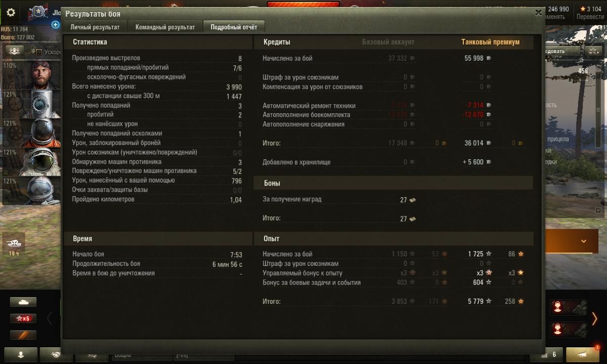Image resolution: width=607 pixels, height=364 pixels.
Task: Toggle the orange stripe carousel filter
Action: (x=23, y=335)
